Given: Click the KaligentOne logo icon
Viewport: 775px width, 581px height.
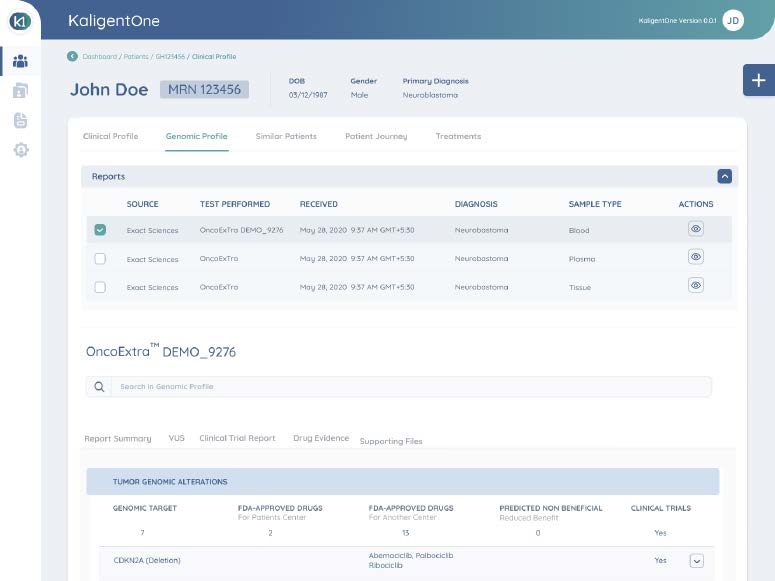Looking at the screenshot, I should pos(20,21).
